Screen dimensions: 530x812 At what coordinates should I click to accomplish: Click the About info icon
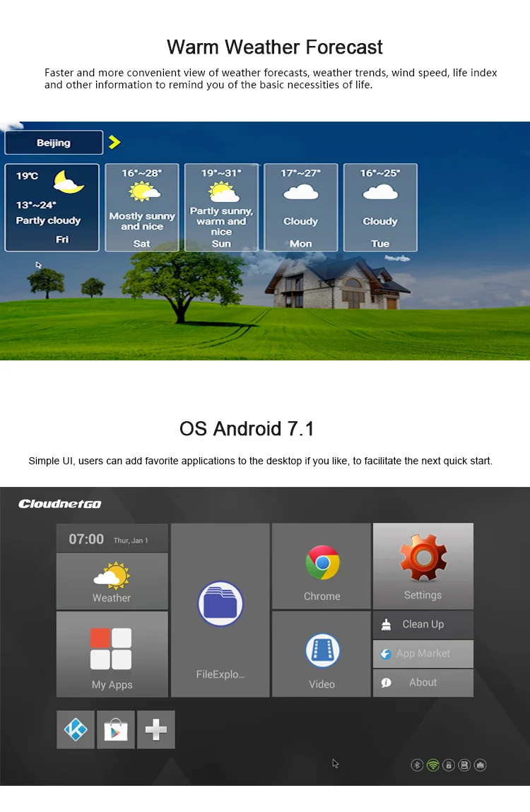tap(386, 683)
